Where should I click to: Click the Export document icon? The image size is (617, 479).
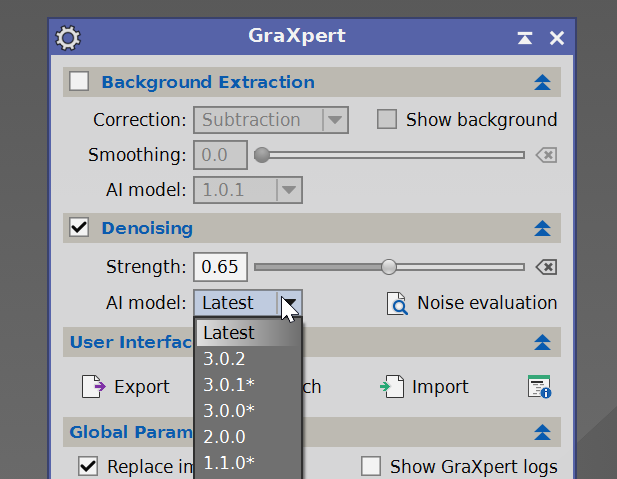pyautogui.click(x=94, y=387)
